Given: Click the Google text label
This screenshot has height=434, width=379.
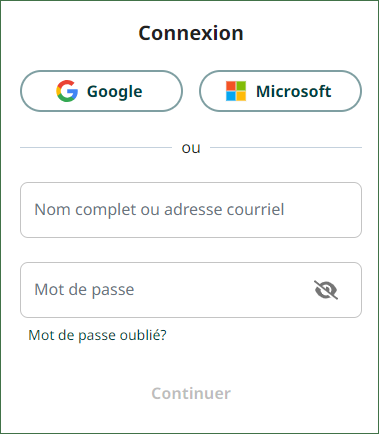Looking at the screenshot, I should point(115,92).
